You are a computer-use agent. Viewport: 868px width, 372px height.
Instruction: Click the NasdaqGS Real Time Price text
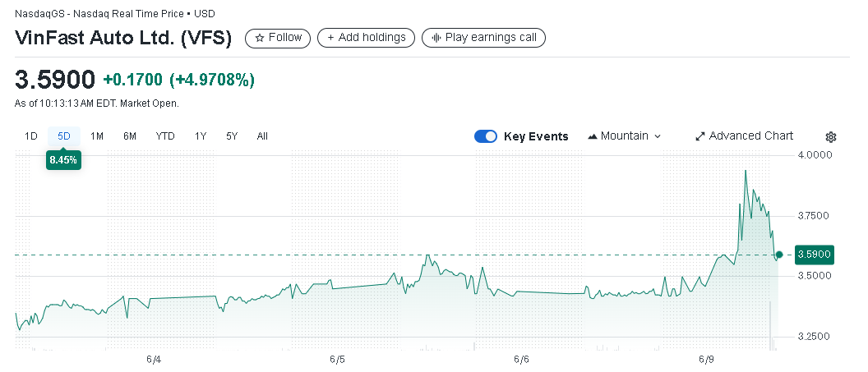tap(115, 13)
